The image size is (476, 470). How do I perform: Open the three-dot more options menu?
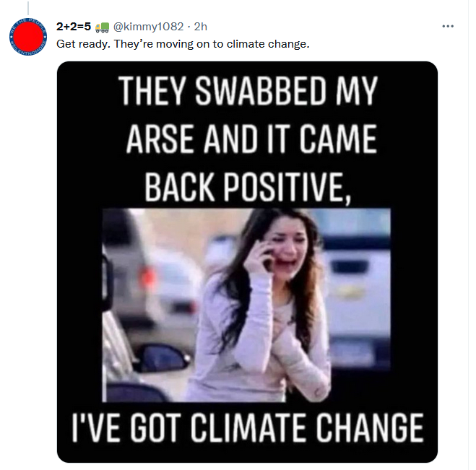tap(448, 27)
